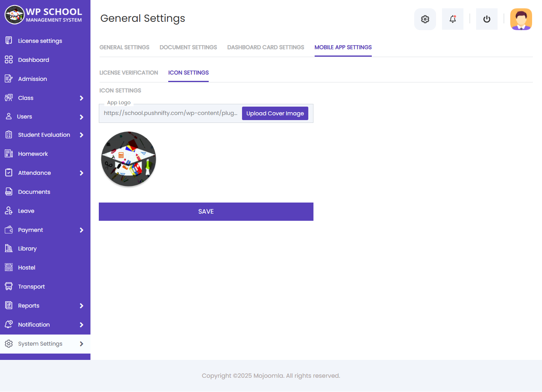Click the Upload Cover Image button
Viewport: 542px width, 392px height.
pos(275,113)
